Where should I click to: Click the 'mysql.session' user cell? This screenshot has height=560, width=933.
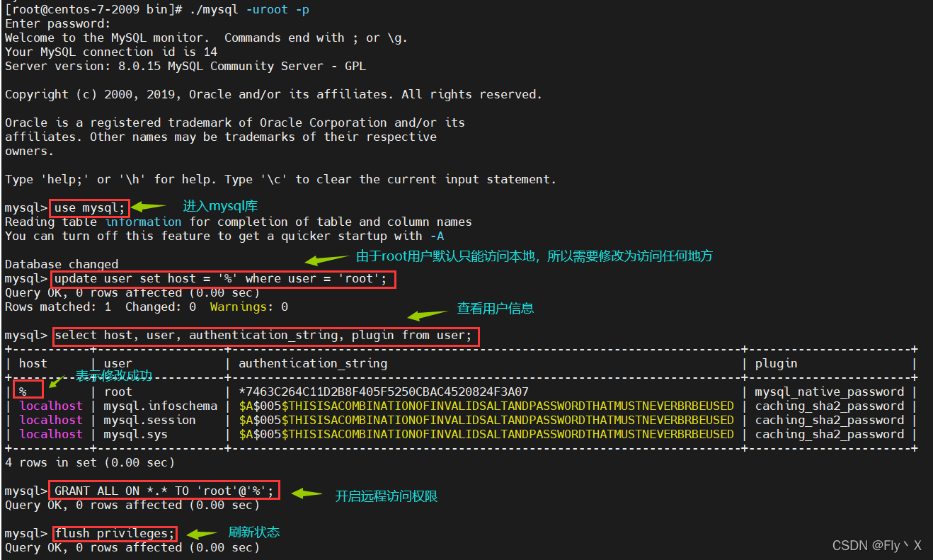pyautogui.click(x=150, y=420)
